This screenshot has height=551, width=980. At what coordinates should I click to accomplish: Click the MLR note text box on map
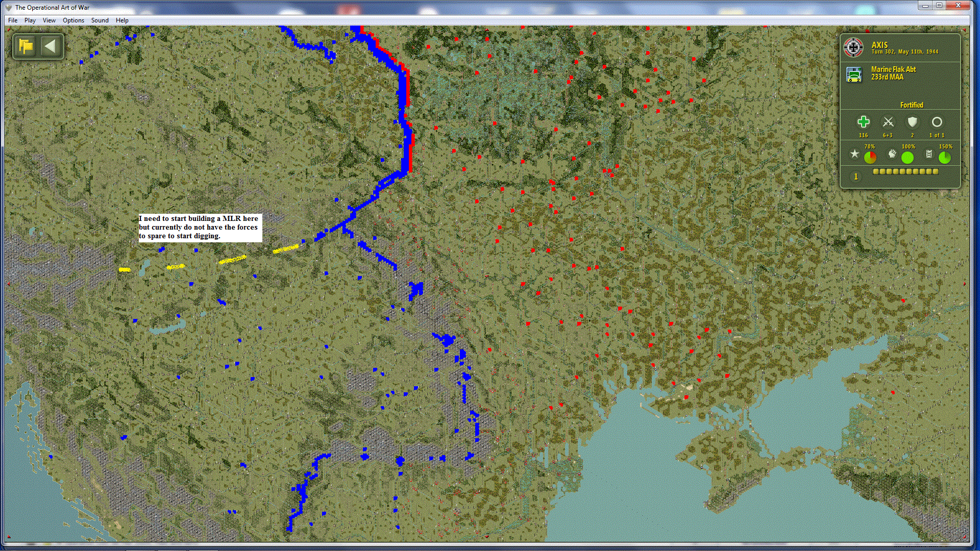tap(200, 228)
